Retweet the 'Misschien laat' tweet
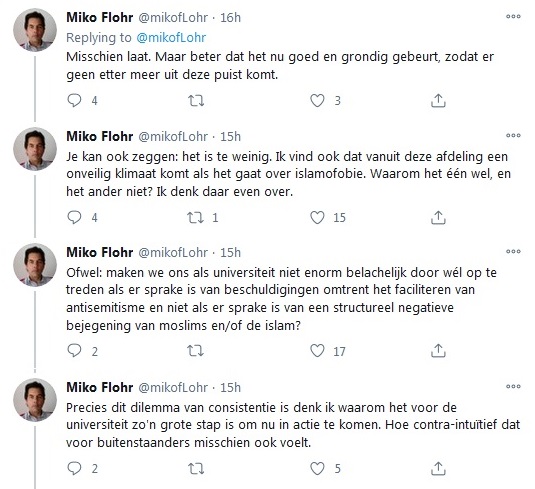This screenshot has height=489, width=535. pos(196,100)
